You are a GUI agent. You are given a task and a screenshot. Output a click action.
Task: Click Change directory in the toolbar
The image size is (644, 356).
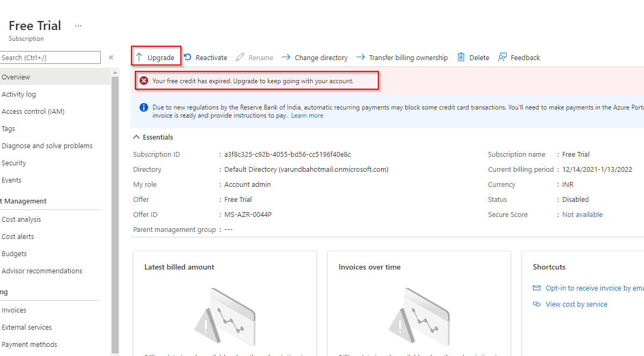coord(321,57)
